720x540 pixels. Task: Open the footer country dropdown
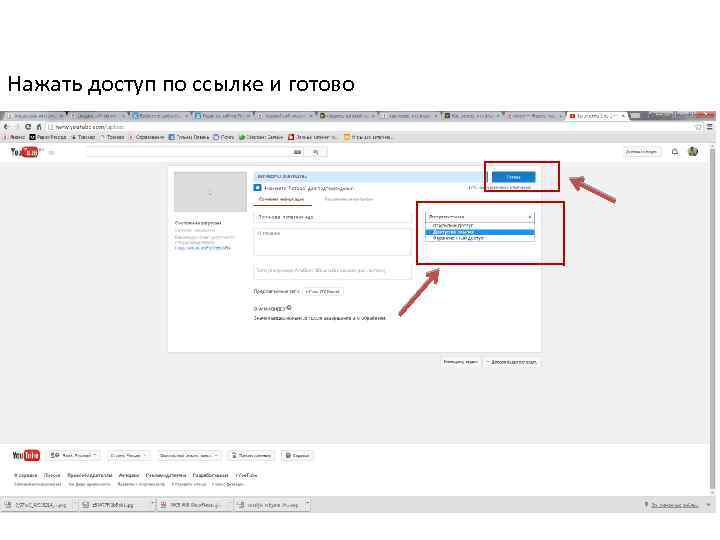coord(128,456)
